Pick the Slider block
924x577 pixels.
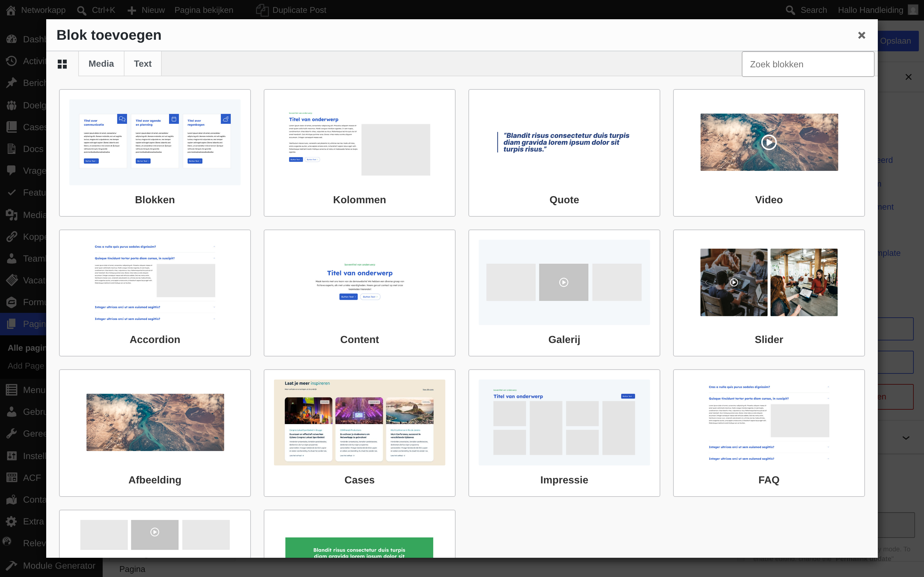(x=769, y=293)
